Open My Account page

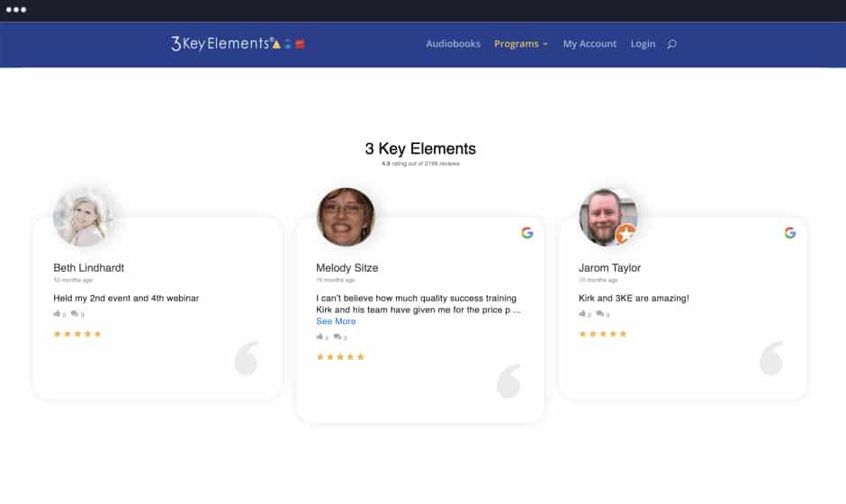[x=589, y=44]
